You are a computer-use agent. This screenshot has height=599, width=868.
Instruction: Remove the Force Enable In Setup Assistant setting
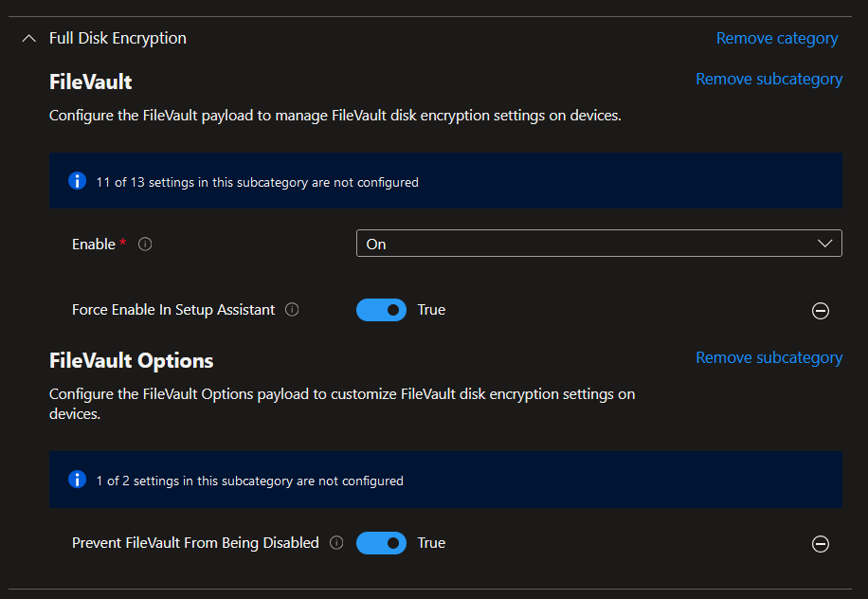click(x=821, y=311)
